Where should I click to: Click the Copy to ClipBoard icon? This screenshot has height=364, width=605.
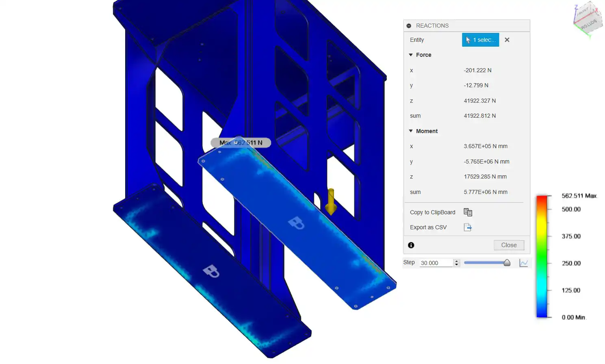pos(468,212)
